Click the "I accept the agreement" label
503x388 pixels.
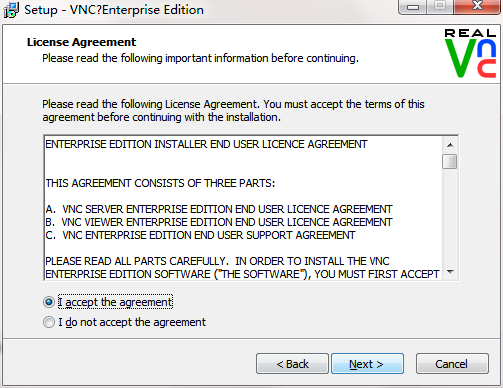click(x=115, y=302)
